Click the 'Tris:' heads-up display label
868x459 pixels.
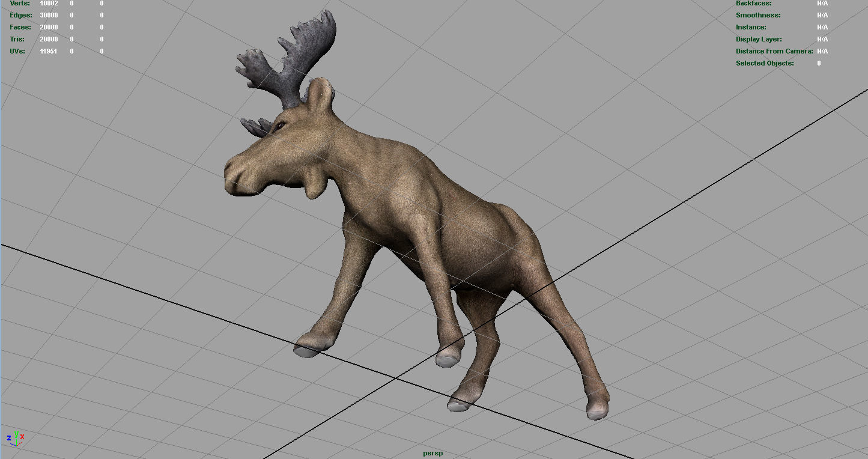17,39
